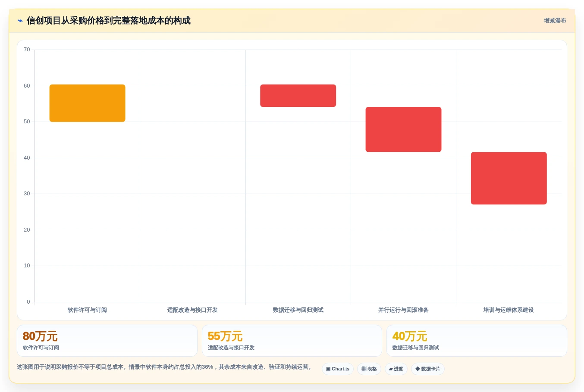Select the Chart.js tag chip
Viewport: 584px width, 392px height.
pos(338,369)
